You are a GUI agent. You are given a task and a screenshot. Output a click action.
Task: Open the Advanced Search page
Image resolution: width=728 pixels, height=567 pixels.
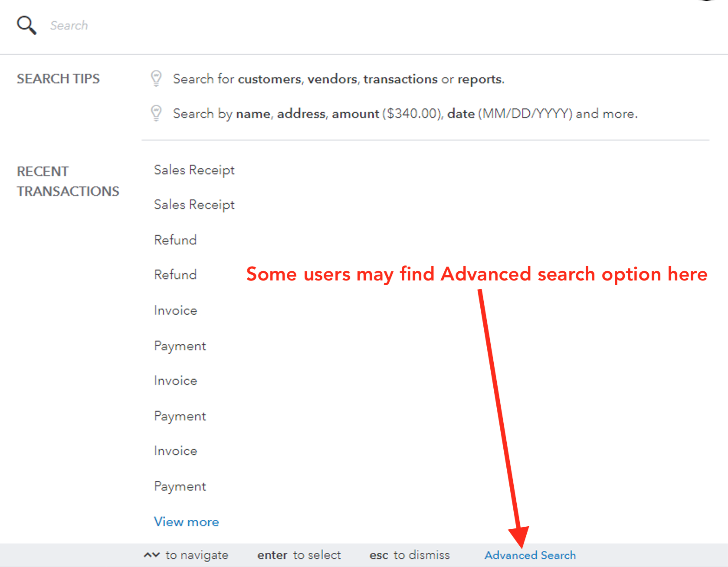coord(530,555)
